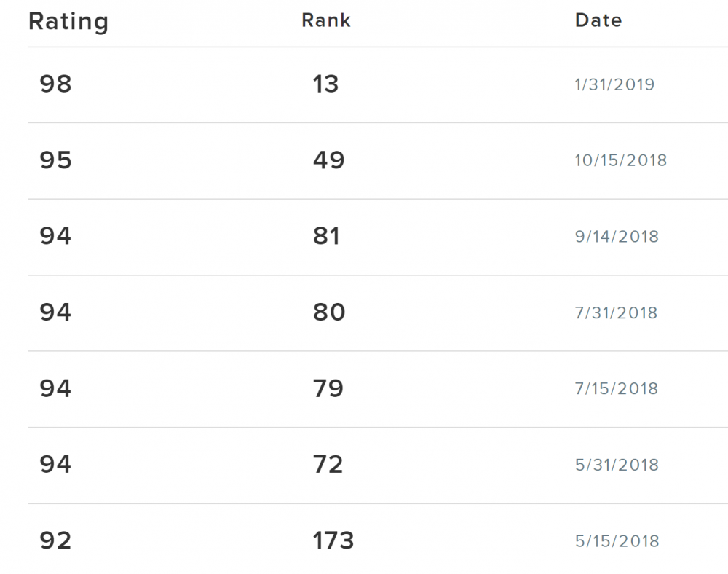Select rank 79
The width and height of the screenshot is (728, 574).
(328, 388)
